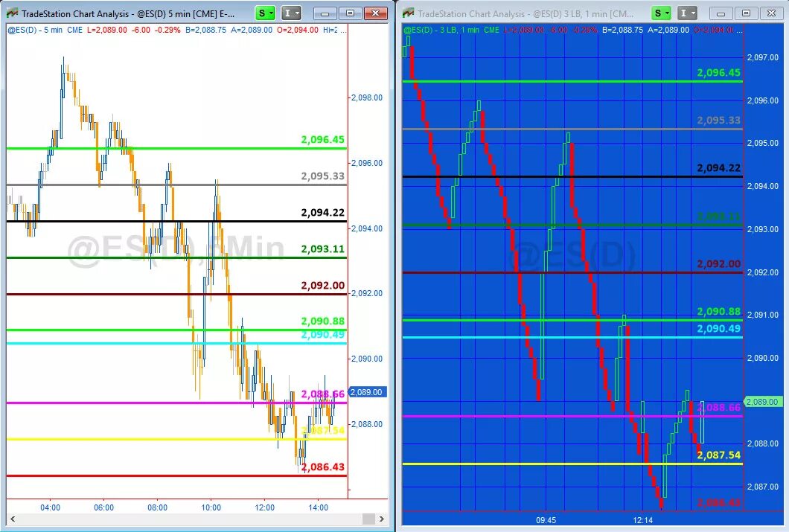Click the 2,096.45 level label in the 5 min chart

click(x=322, y=140)
